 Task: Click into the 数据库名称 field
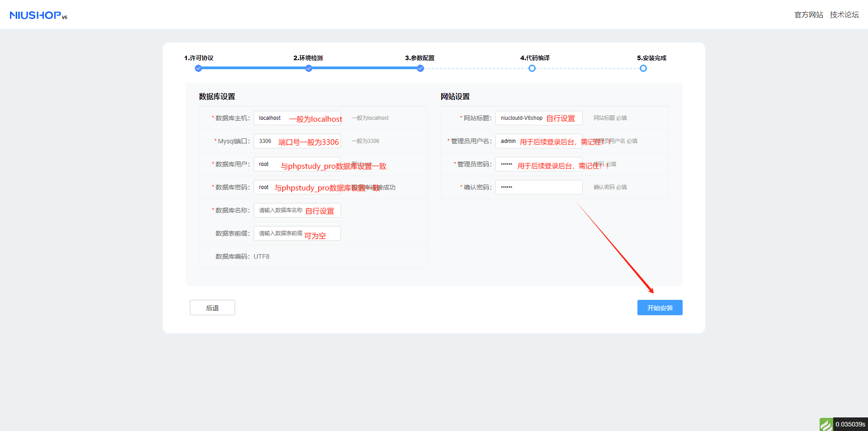tap(297, 210)
